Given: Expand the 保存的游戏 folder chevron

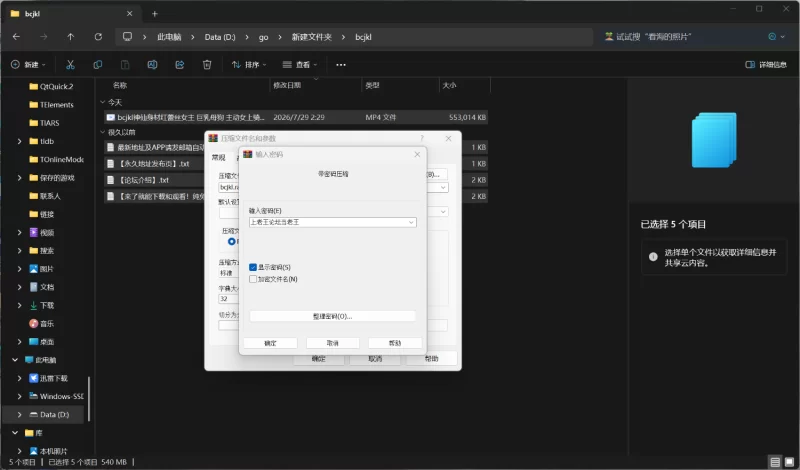Looking at the screenshot, I should [x=19, y=178].
